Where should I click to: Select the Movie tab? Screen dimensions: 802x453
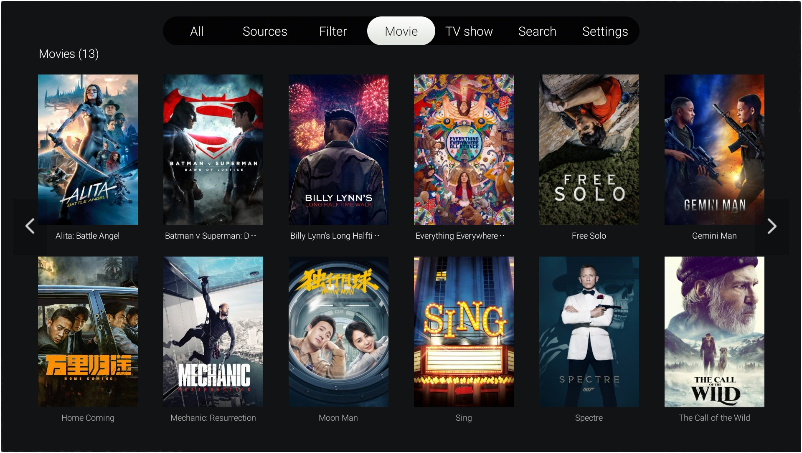point(401,31)
